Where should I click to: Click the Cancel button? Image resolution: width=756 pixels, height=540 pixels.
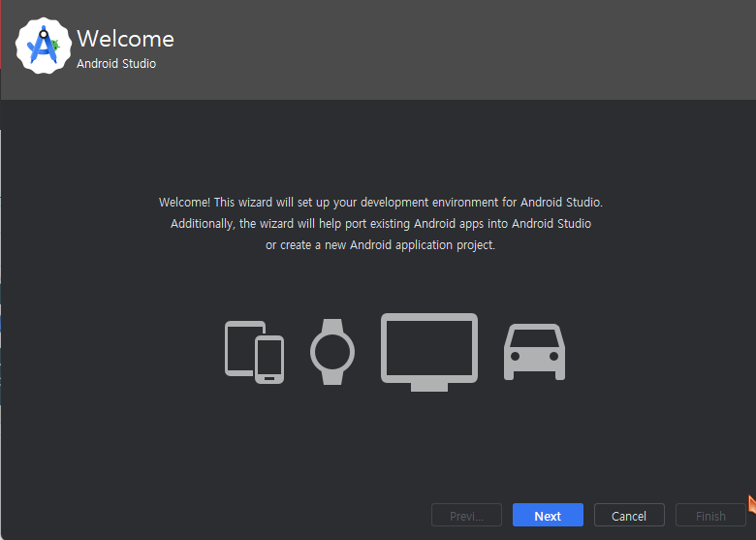coord(629,515)
